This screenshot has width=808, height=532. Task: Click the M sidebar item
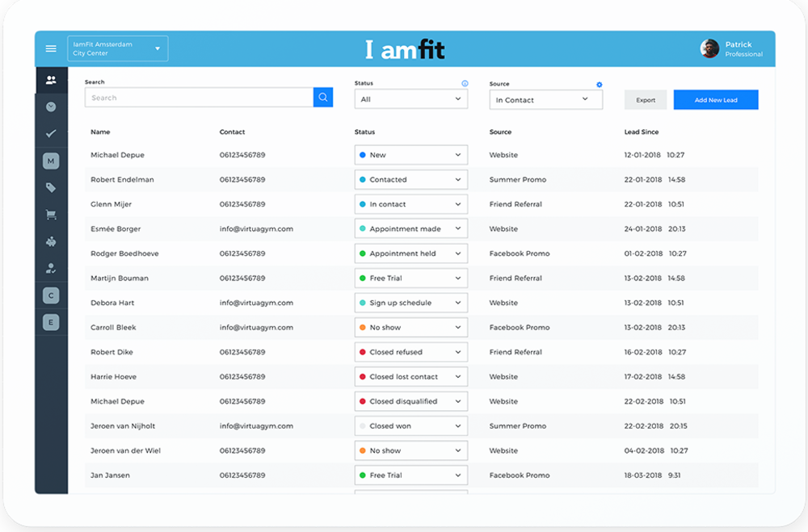pyautogui.click(x=51, y=161)
